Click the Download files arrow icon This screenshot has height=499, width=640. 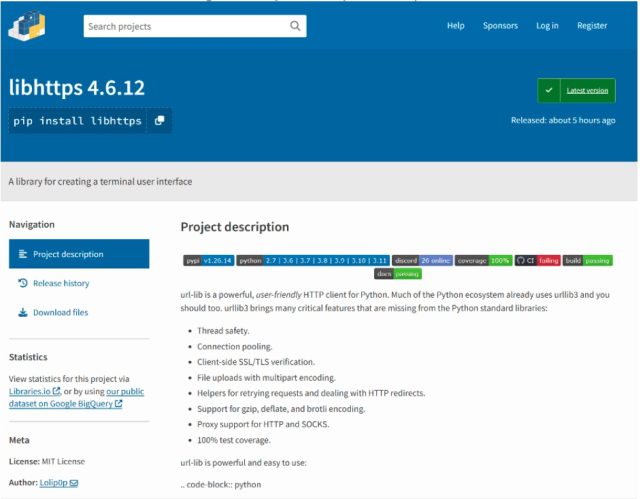23,313
